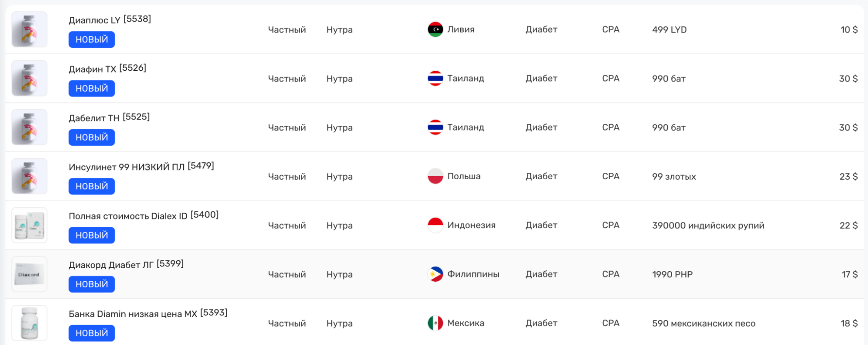Click НОВЫЙ badge under Дабелит TH

coord(92,138)
